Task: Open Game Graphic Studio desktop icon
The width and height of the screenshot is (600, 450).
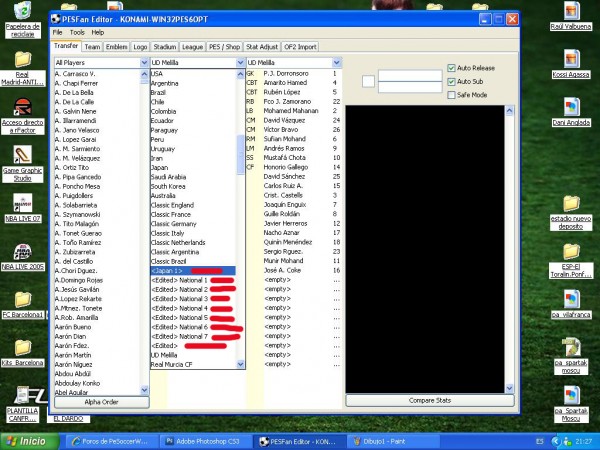Action: [x=23, y=155]
